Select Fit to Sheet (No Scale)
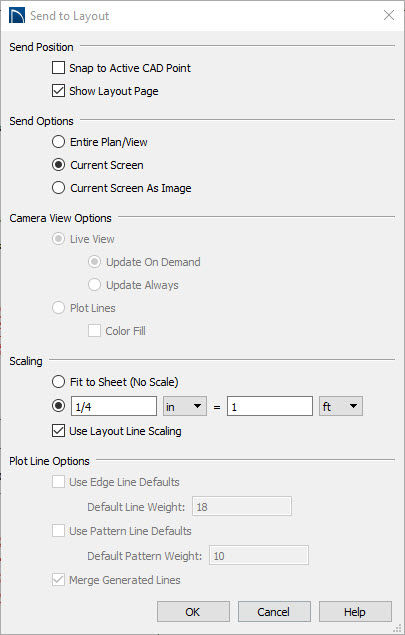Image resolution: width=405 pixels, height=635 pixels. [x=58, y=381]
